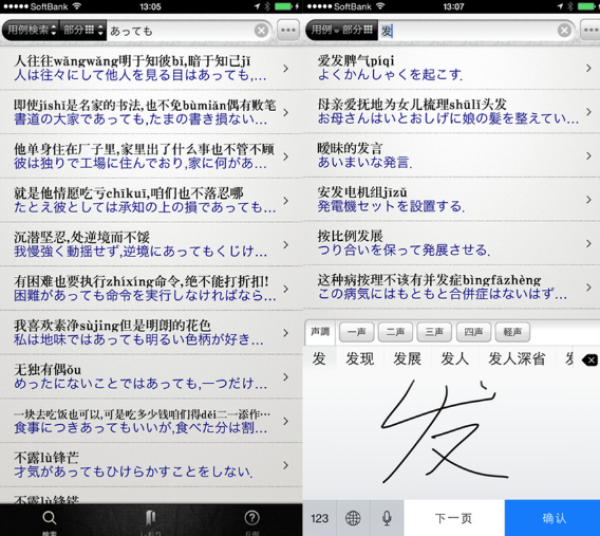Open the 按比例发展 example row

click(x=452, y=243)
